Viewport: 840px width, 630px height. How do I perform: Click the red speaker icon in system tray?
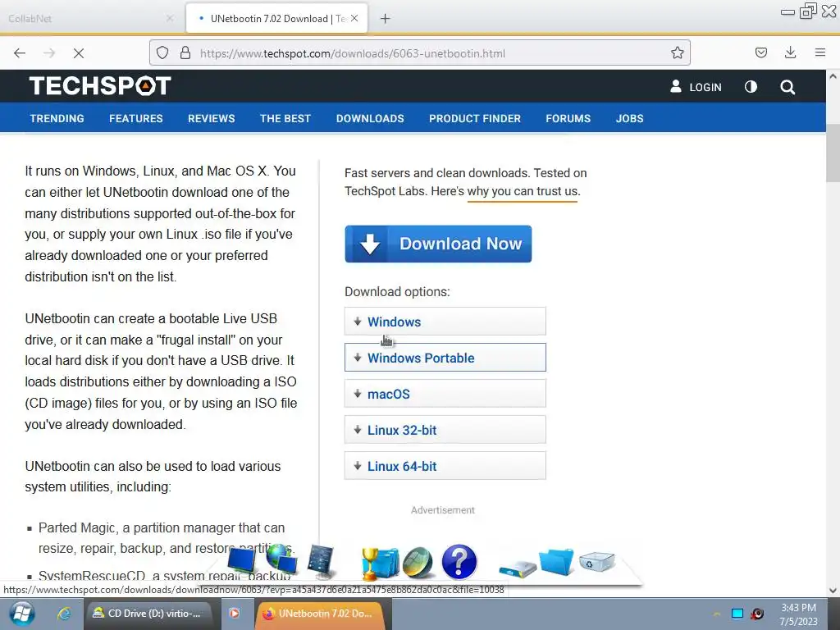[x=757, y=614]
